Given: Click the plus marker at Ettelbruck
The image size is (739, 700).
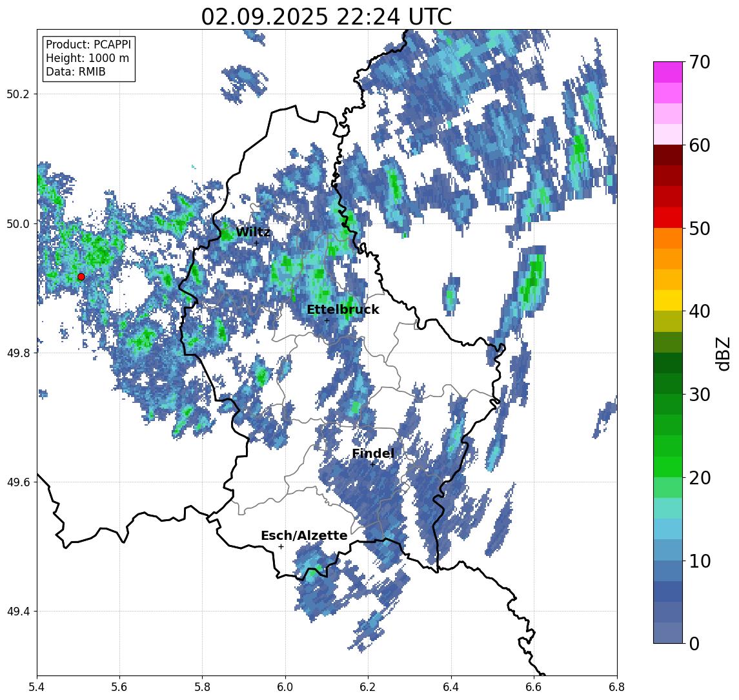Looking at the screenshot, I should [x=327, y=321].
